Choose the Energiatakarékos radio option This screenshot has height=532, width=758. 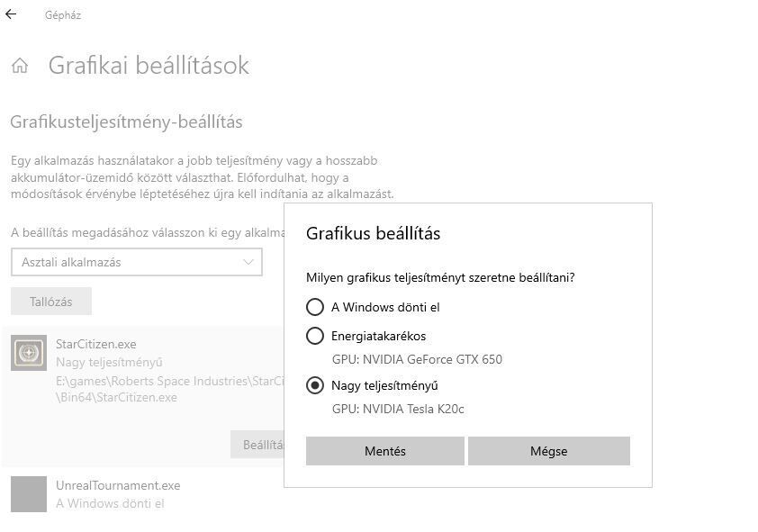[x=315, y=336]
